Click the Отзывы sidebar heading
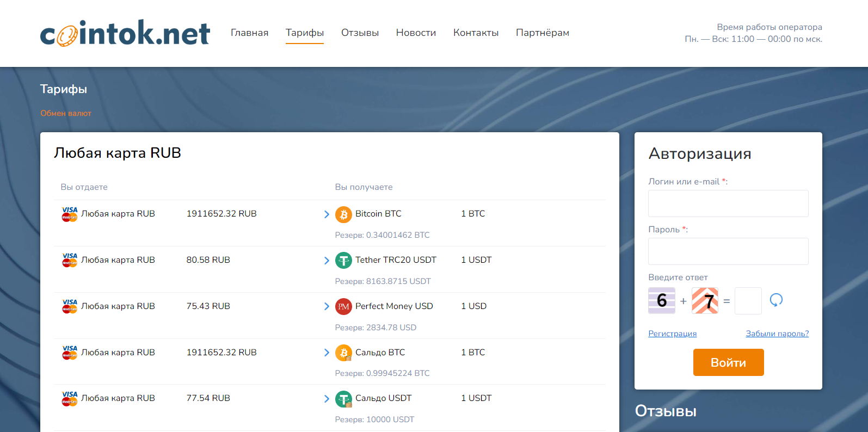 pyautogui.click(x=666, y=411)
